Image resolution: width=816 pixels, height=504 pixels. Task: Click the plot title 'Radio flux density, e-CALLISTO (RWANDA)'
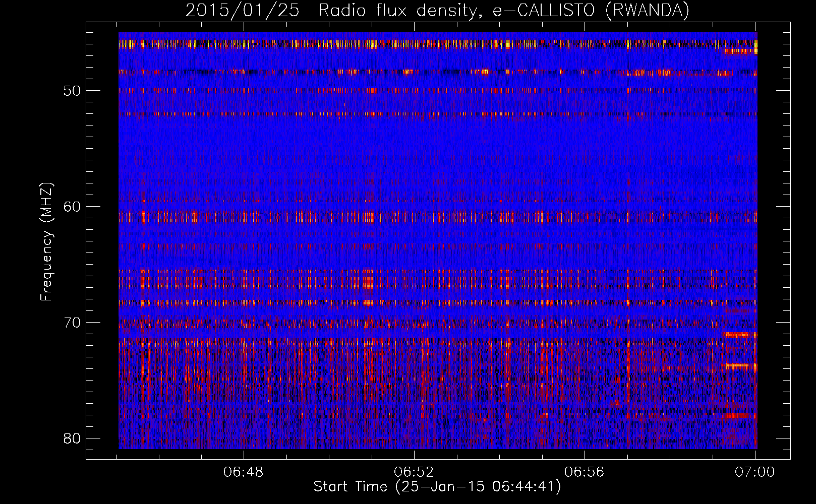[504, 10]
